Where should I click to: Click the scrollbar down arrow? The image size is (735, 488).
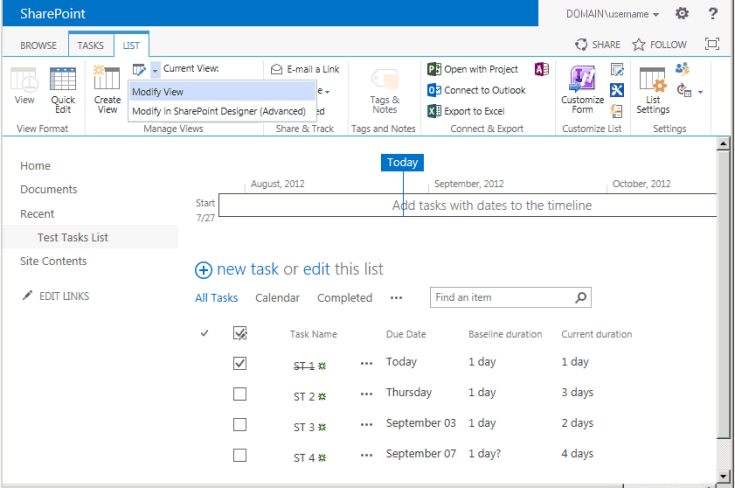coord(723,476)
